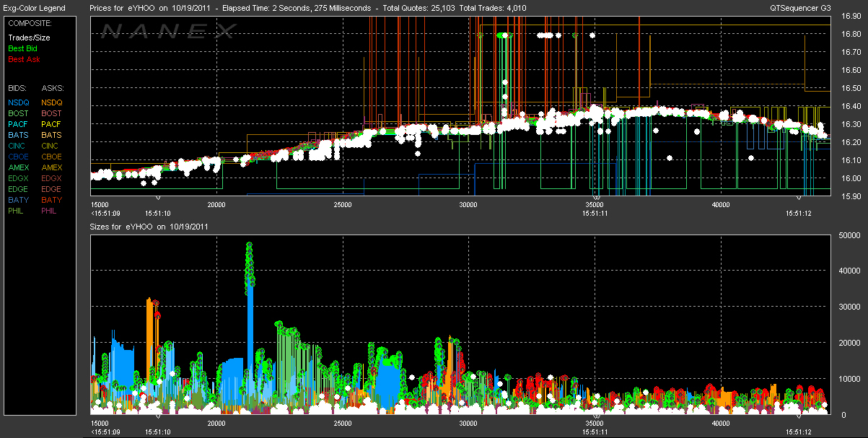
Task: Click the 'Trades/Size' legend entry
Action: tap(29, 38)
